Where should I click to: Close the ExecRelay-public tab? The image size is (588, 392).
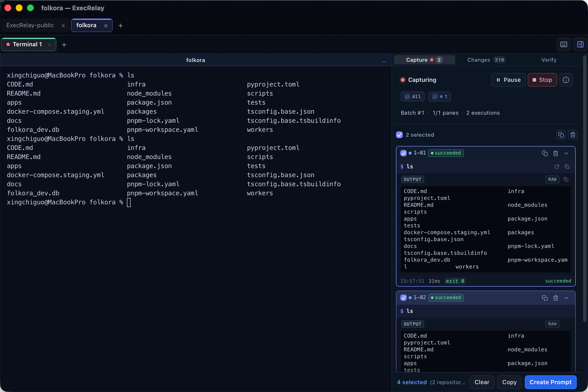coord(63,25)
